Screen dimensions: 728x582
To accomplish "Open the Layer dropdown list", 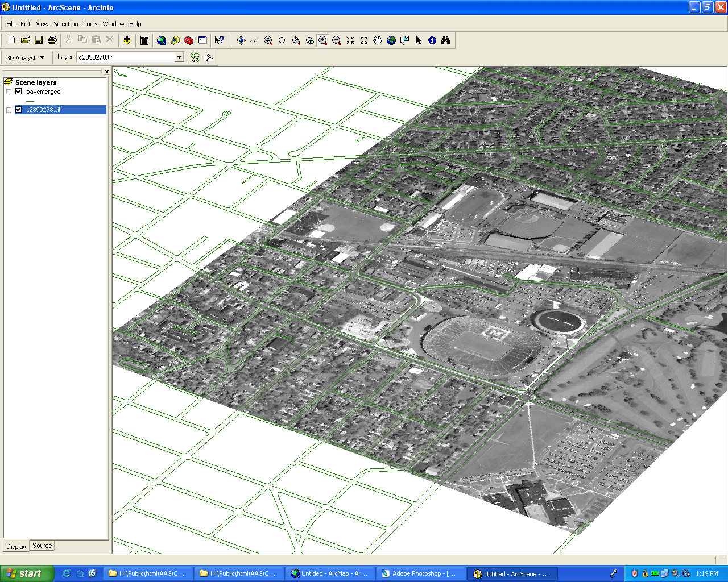I will [179, 57].
